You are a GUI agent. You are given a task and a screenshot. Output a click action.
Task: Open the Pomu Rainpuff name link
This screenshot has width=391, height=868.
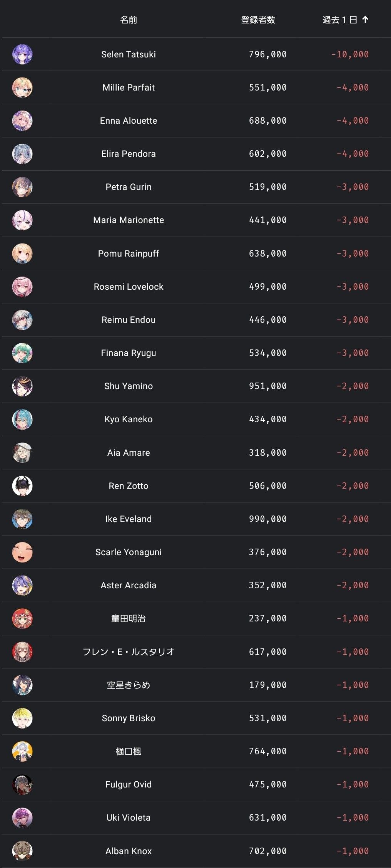point(129,254)
